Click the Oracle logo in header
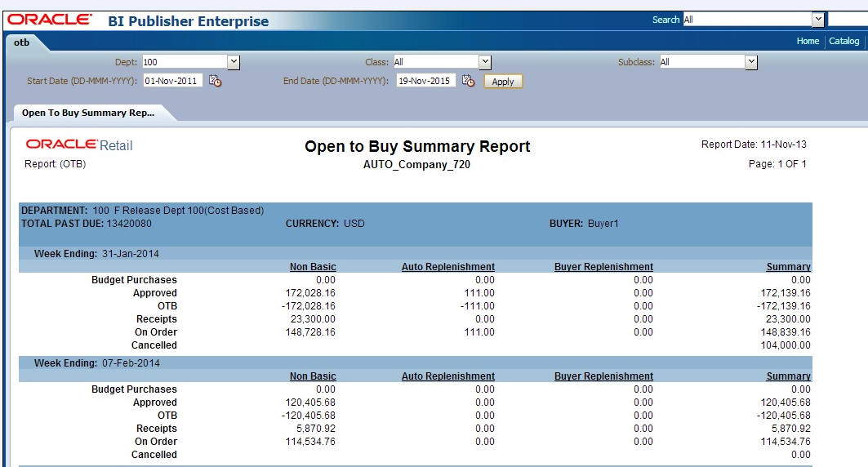 (50, 20)
